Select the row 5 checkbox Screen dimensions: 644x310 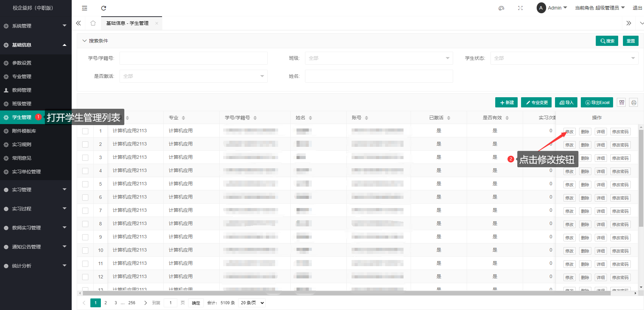(x=85, y=184)
